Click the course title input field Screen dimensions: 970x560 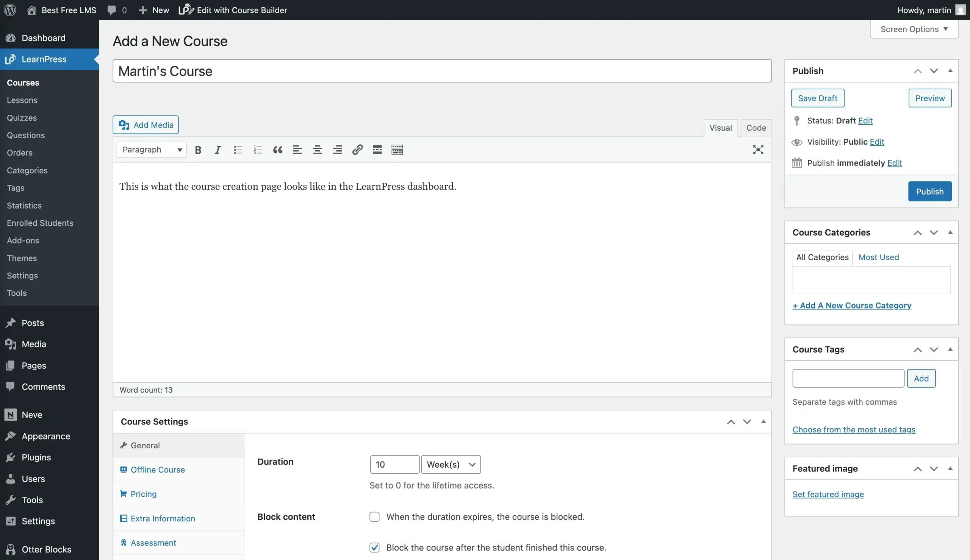click(x=442, y=71)
